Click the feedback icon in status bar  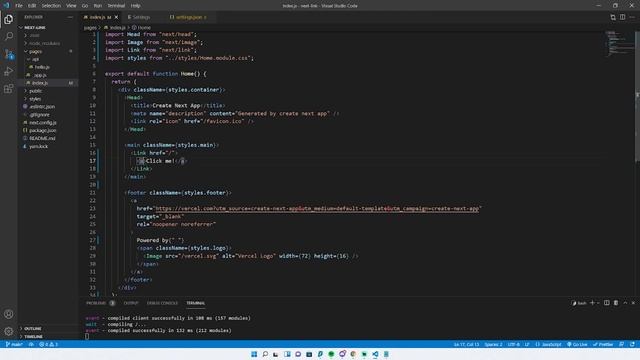coord(621,344)
